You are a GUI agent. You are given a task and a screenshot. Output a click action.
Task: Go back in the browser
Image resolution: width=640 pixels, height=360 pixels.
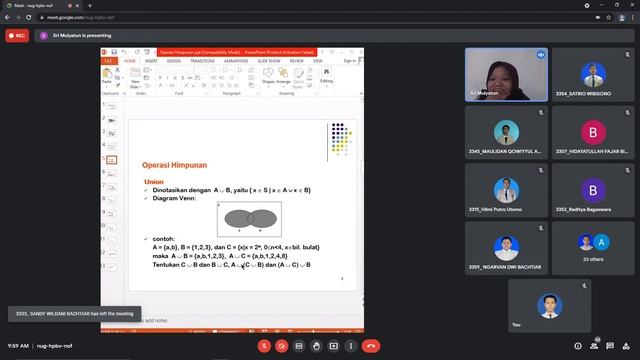click(x=7, y=18)
